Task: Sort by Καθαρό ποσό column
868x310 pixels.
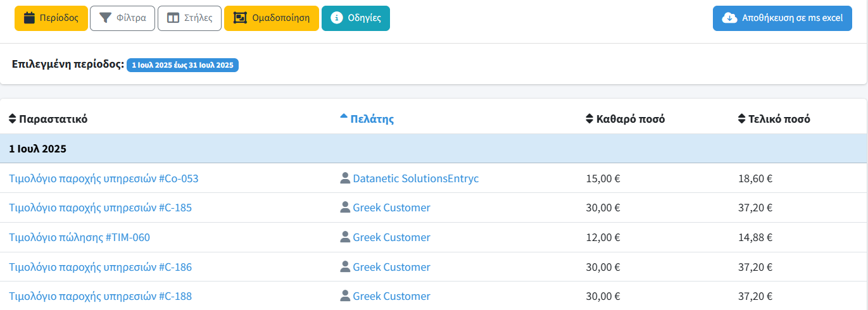Action: (625, 119)
